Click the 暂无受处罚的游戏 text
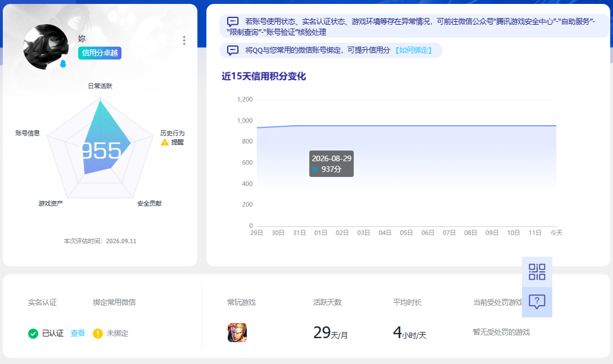 502,332
